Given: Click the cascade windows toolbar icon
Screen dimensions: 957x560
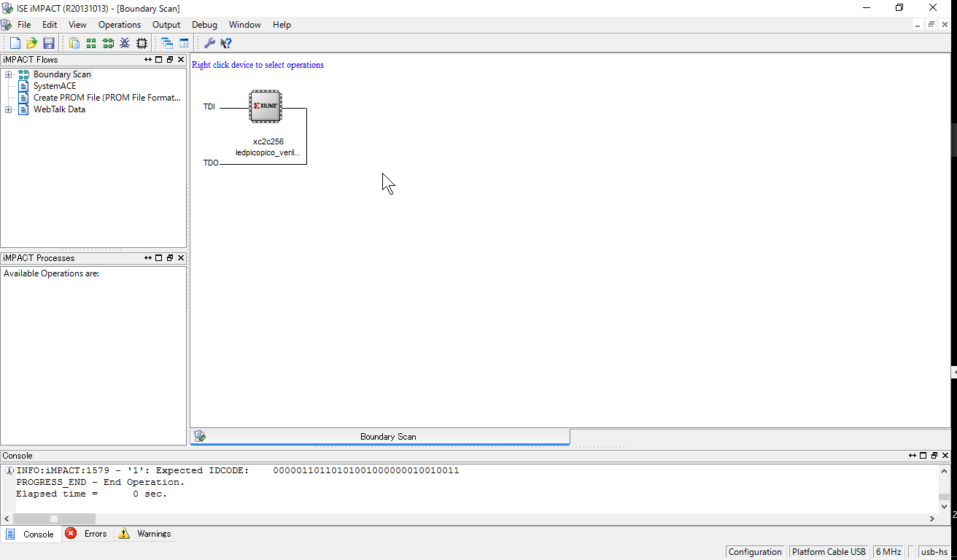Looking at the screenshot, I should point(167,43).
